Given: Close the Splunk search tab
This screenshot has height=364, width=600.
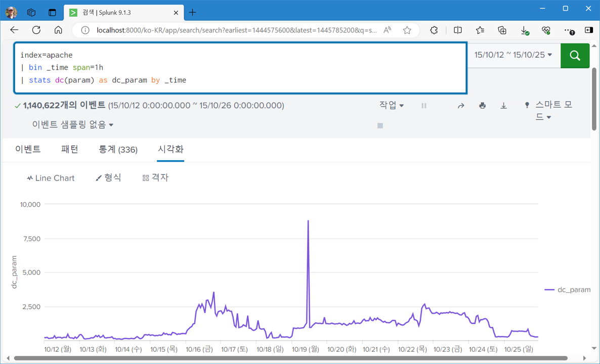Looking at the screenshot, I should [x=176, y=13].
